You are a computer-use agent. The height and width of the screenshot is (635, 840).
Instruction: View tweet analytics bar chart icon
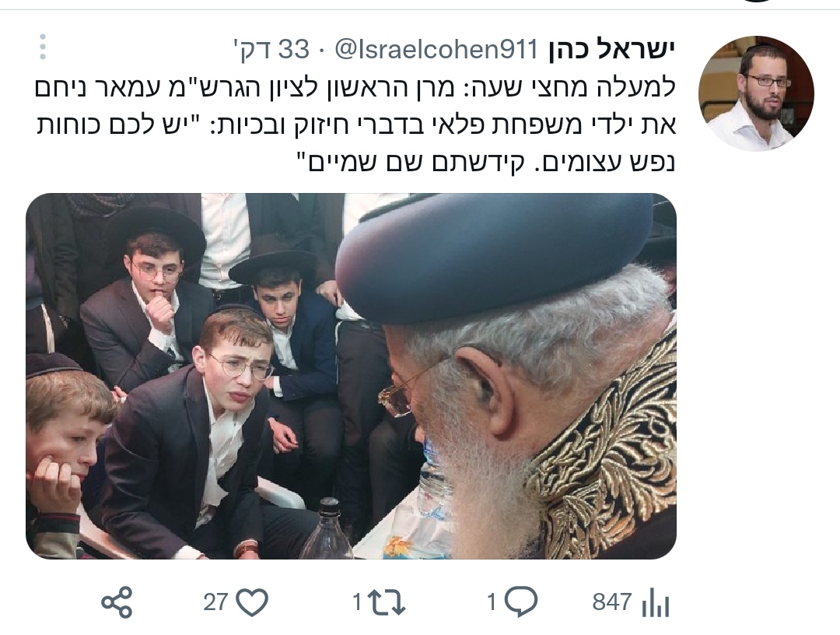[x=656, y=602]
